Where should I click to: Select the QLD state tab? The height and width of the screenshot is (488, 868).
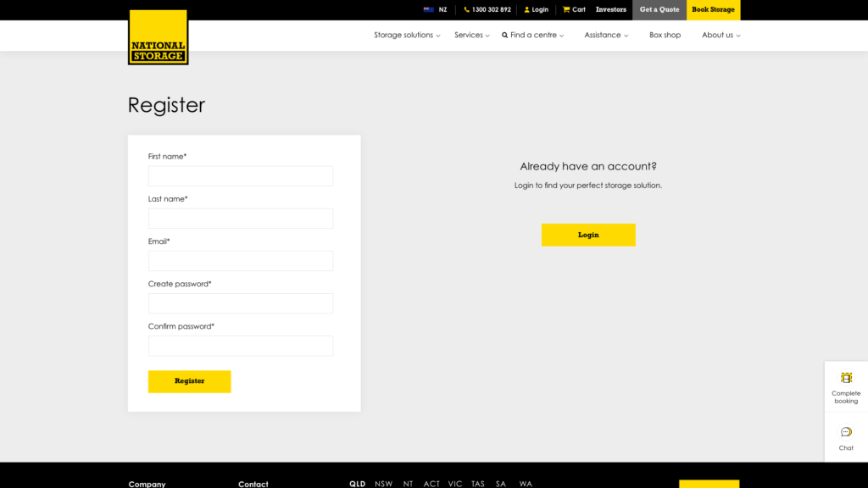click(357, 484)
